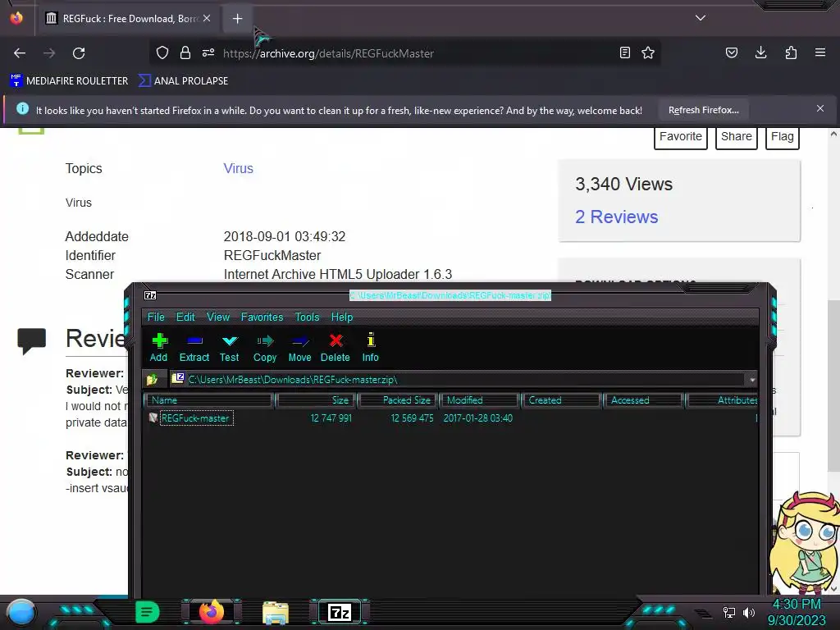This screenshot has width=840, height=630.
Task: Expand the 7-Zip address path dropdown
Action: point(752,379)
